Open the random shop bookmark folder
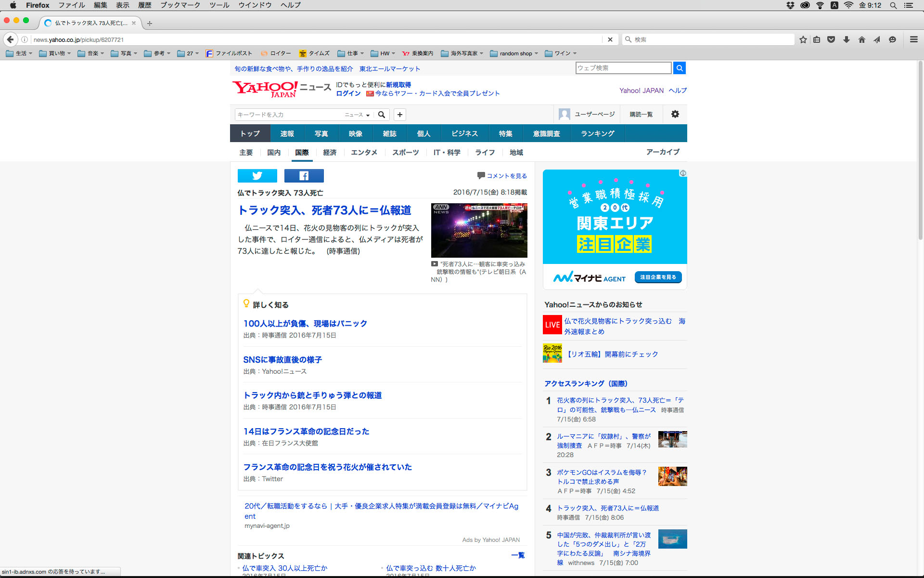The height and width of the screenshot is (578, 924). [x=514, y=53]
